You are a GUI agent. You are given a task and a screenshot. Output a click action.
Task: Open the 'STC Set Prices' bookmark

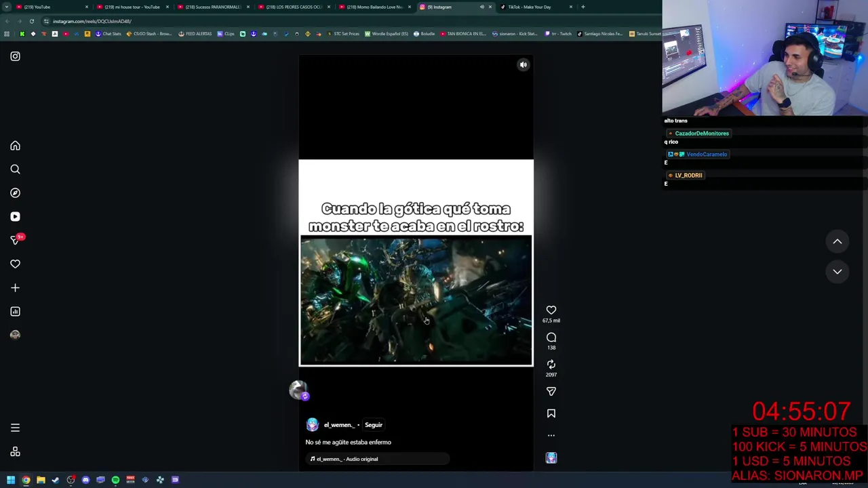(x=343, y=34)
